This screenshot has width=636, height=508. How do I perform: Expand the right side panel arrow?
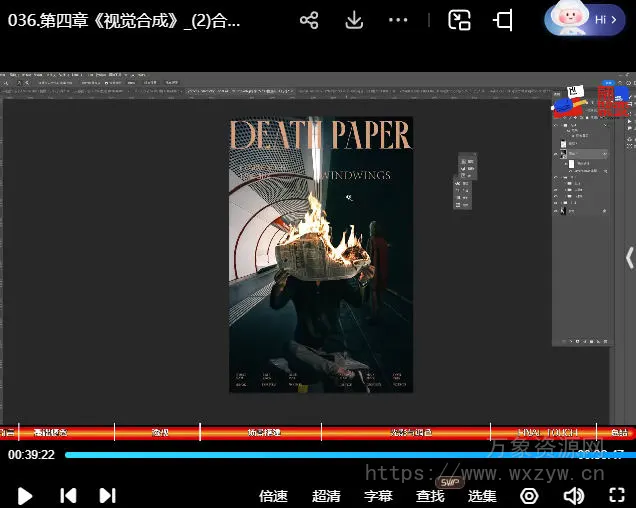tap(629, 258)
